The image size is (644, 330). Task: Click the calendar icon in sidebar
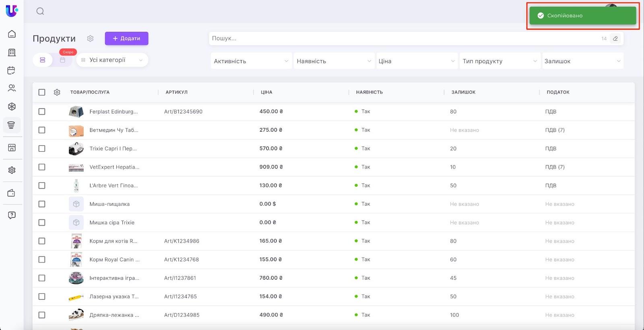click(x=12, y=70)
